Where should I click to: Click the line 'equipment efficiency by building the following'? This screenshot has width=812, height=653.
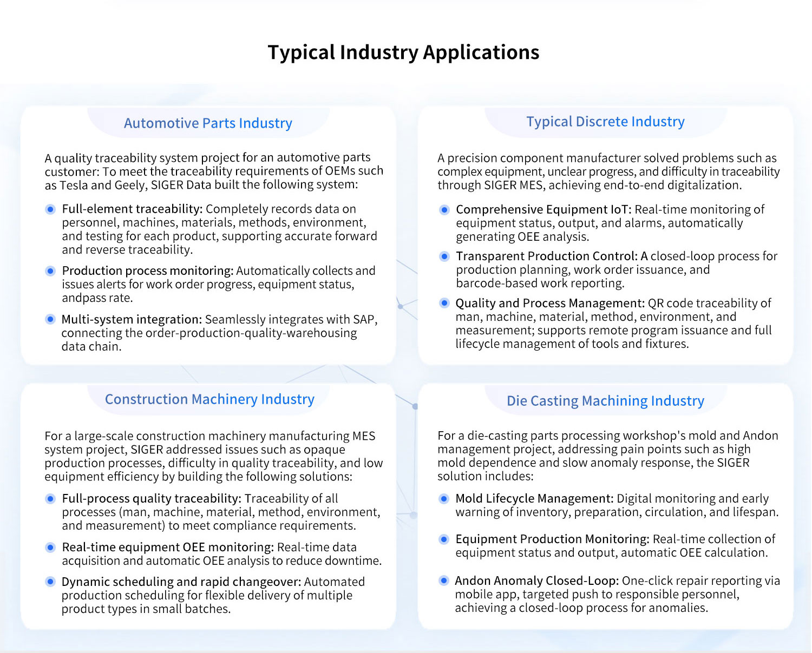pyautogui.click(x=198, y=477)
